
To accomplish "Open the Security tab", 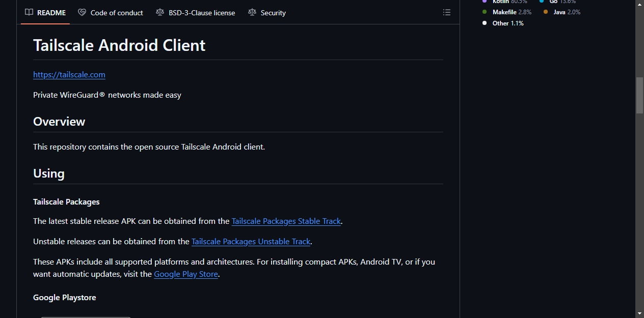I will click(267, 13).
